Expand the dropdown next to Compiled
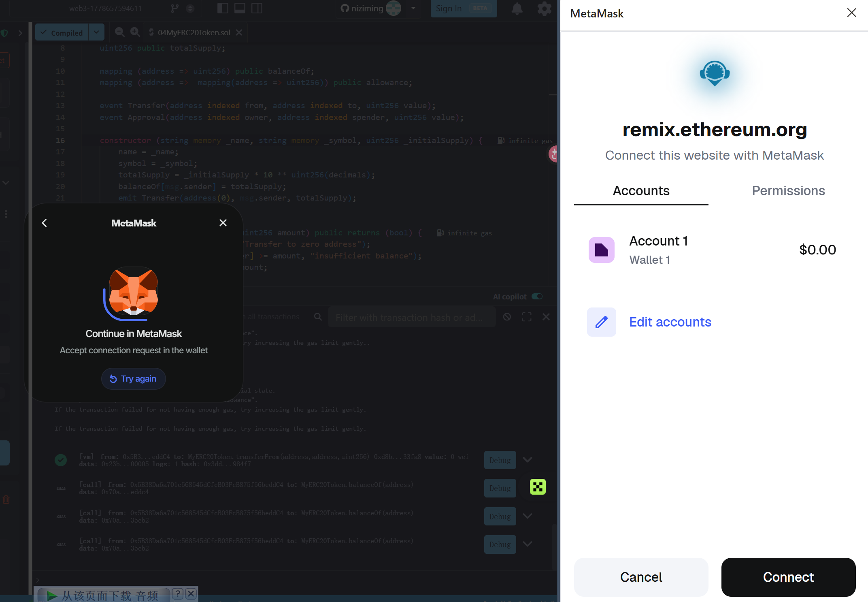Screen dimensions: 868x602 click(x=96, y=32)
